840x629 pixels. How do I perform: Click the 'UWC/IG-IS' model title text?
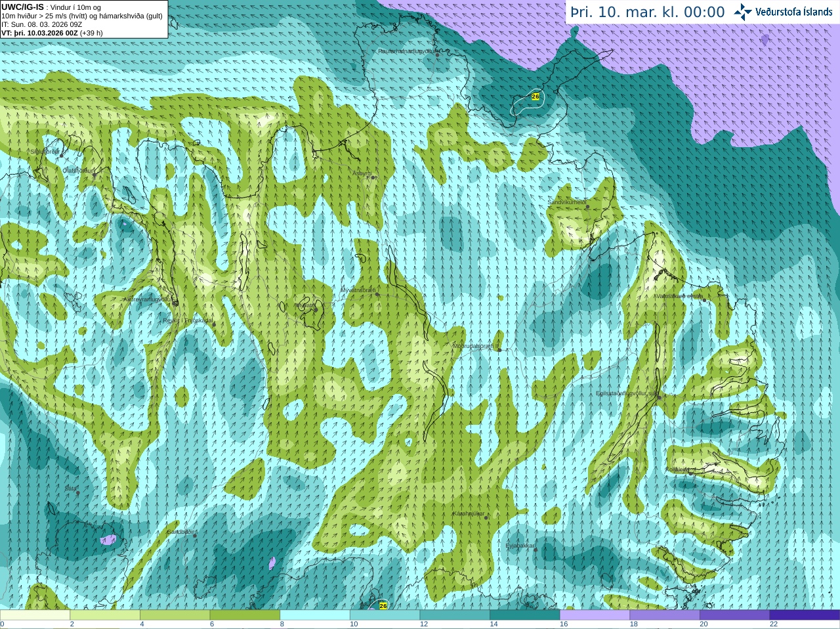pyautogui.click(x=22, y=7)
